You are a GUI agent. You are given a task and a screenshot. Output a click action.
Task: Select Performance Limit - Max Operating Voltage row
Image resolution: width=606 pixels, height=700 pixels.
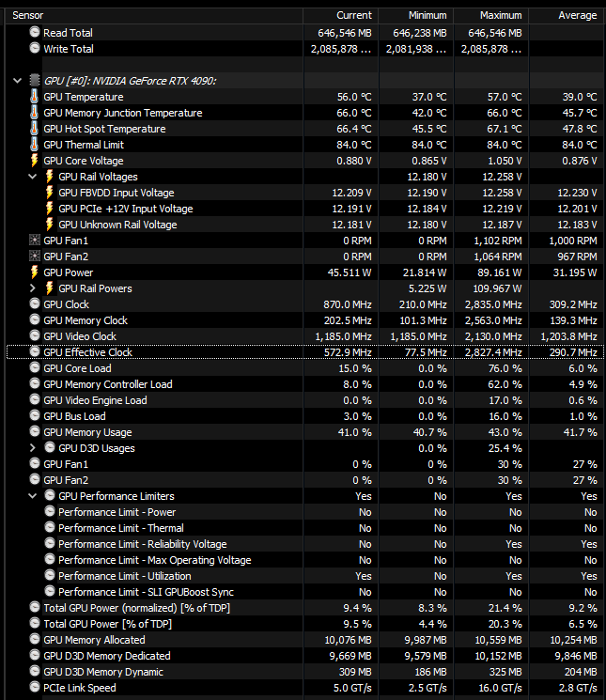[305, 560]
